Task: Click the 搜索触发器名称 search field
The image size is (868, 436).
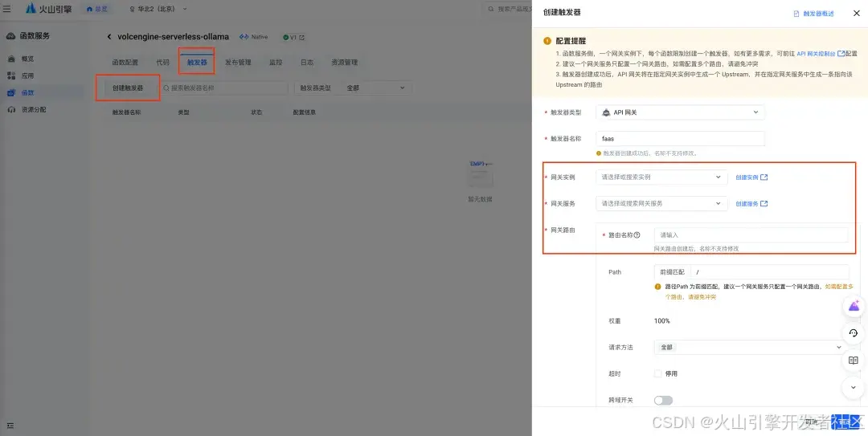Action: [x=223, y=88]
